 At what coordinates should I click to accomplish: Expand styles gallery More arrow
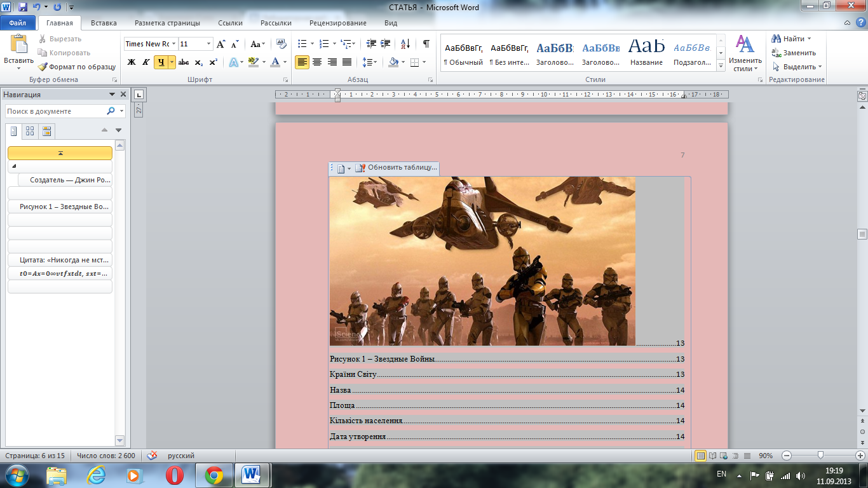721,65
